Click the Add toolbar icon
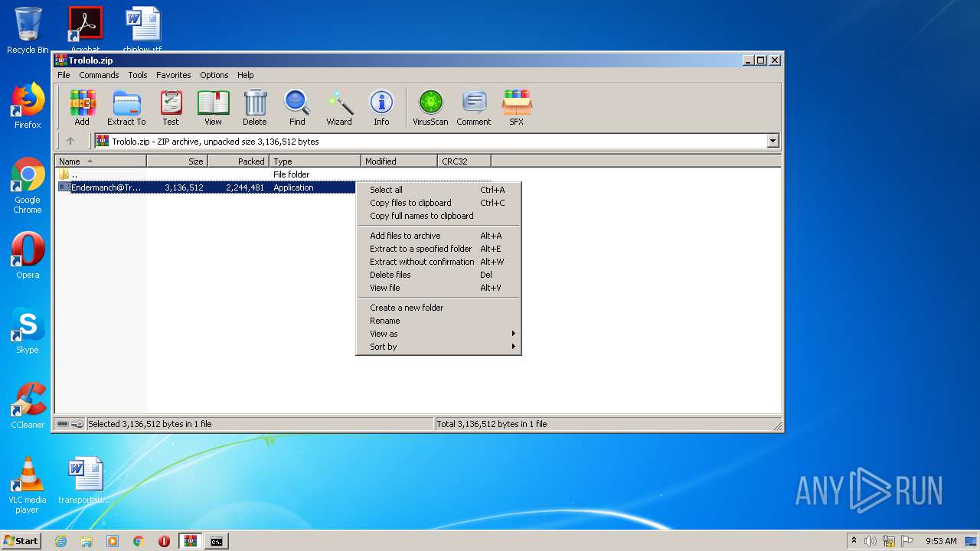The width and height of the screenshot is (980, 551). 82,108
